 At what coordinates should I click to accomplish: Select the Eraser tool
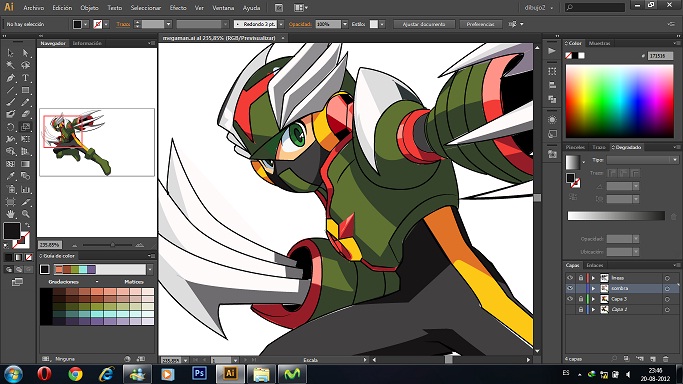[25, 115]
